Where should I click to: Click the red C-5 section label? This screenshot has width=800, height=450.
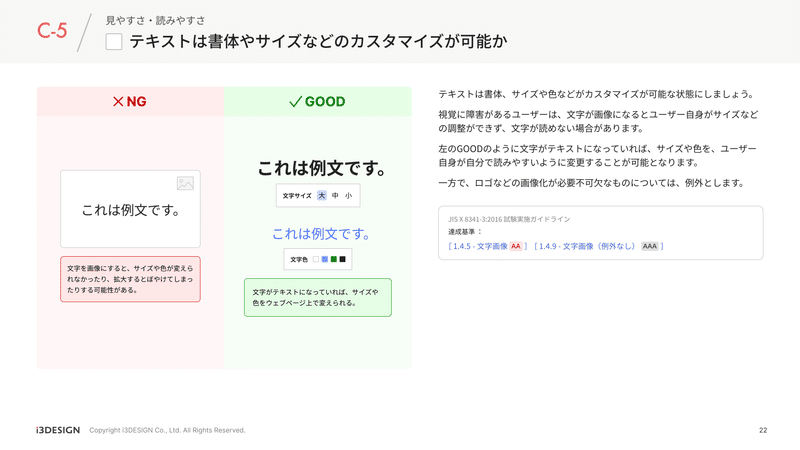tap(52, 31)
